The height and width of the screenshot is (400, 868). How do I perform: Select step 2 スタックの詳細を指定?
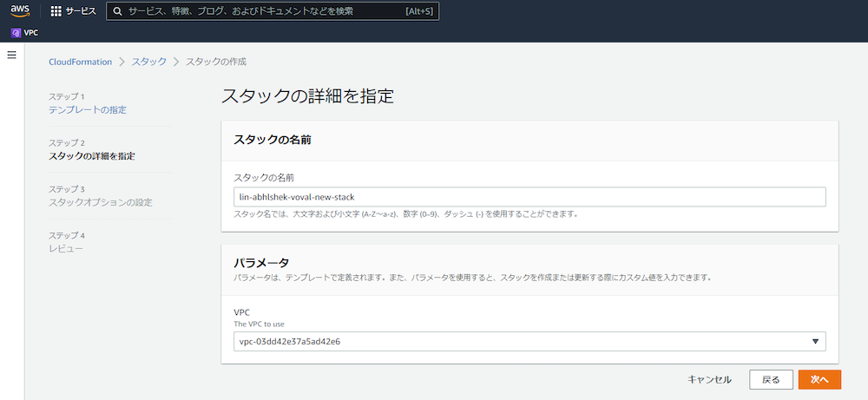coord(91,156)
